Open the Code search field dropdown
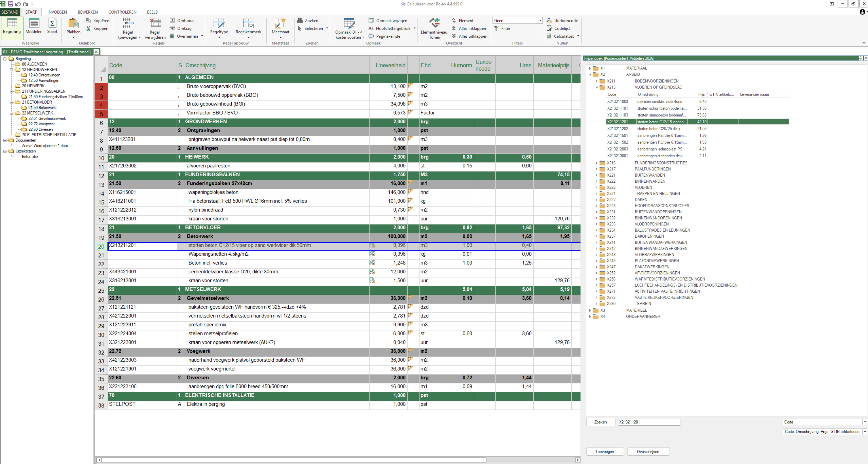This screenshot has height=464, width=868. point(865,422)
